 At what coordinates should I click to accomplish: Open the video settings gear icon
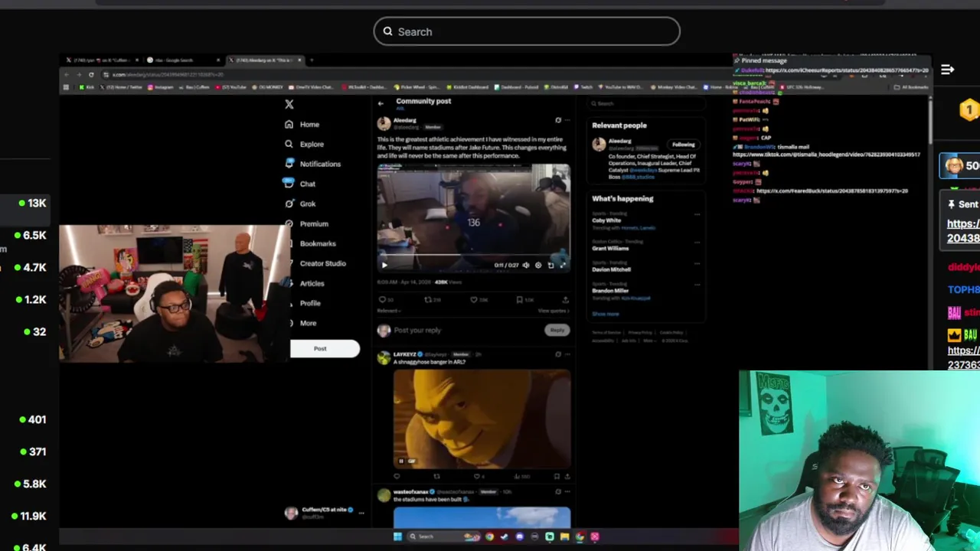(x=538, y=265)
